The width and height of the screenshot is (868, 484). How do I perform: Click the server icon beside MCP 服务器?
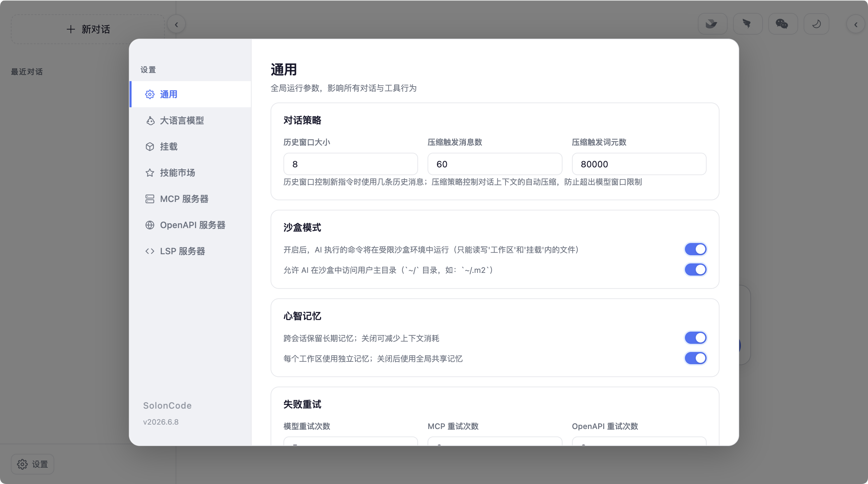pos(150,199)
